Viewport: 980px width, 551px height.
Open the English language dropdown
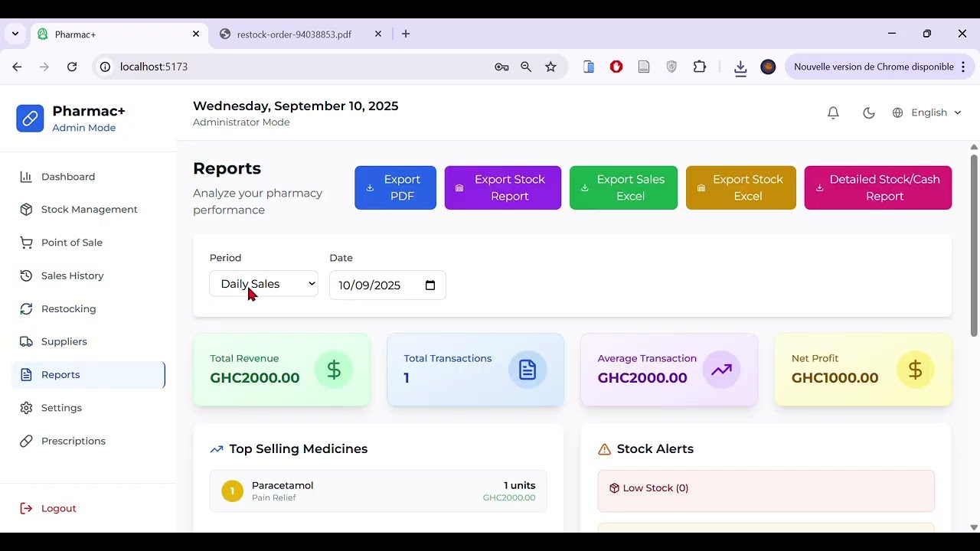(927, 112)
